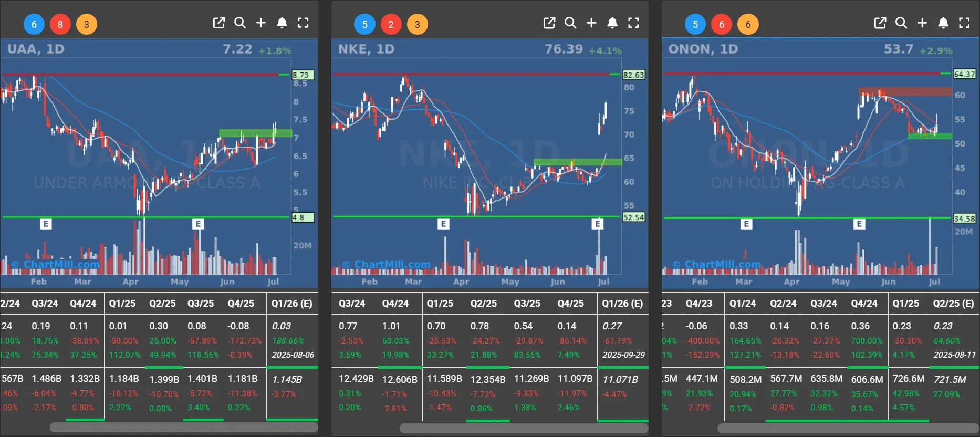Click NKE resistance price label 82.63
980x437 pixels.
pyautogui.click(x=633, y=75)
